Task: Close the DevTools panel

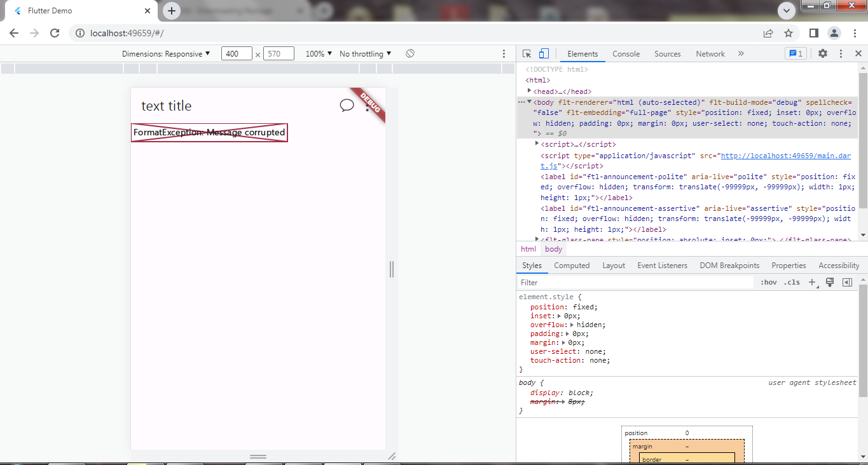Action: 858,54
